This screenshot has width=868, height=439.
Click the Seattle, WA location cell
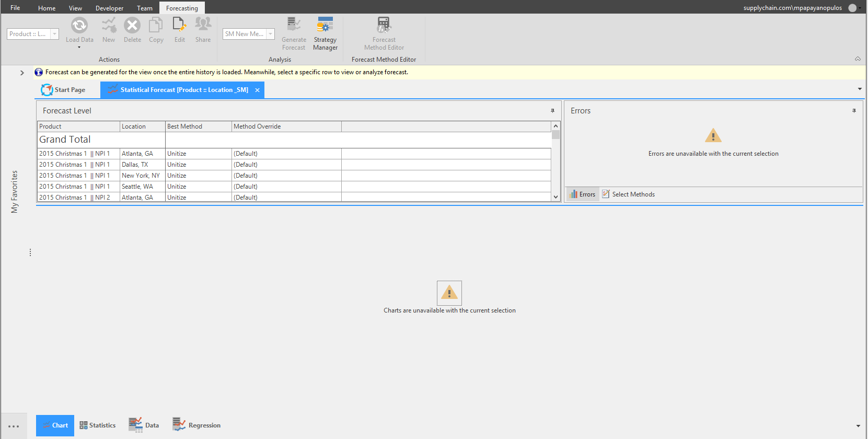(x=142, y=187)
